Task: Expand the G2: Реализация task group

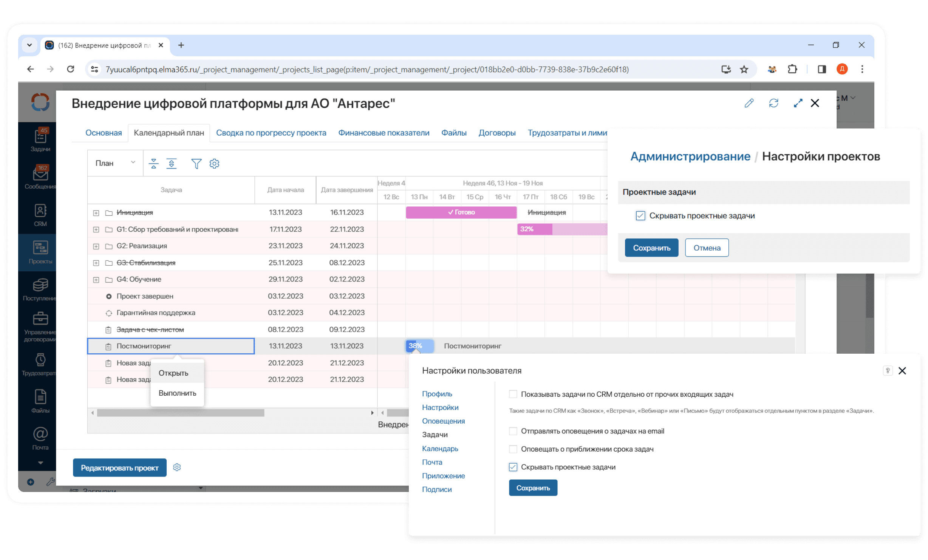Action: coord(96,246)
